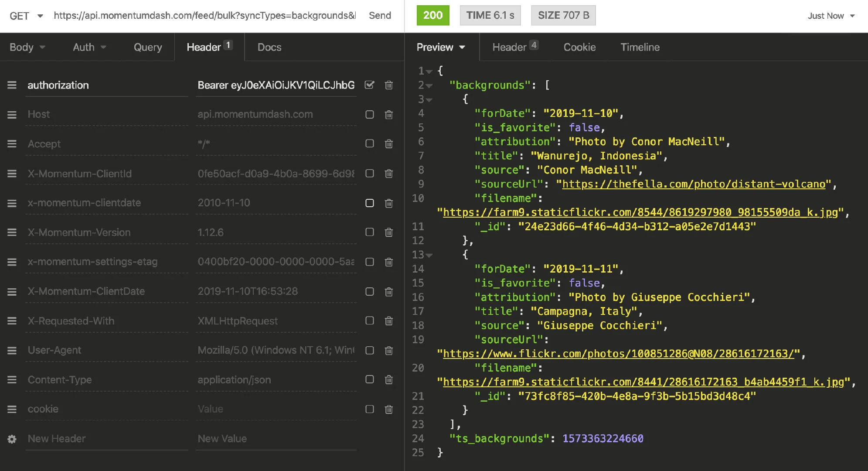Viewport: 868px width, 471px height.
Task: Click the Send button
Action: (x=380, y=16)
